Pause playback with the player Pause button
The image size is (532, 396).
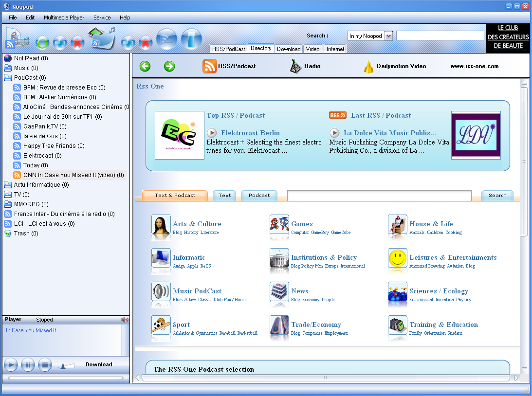pos(28,365)
